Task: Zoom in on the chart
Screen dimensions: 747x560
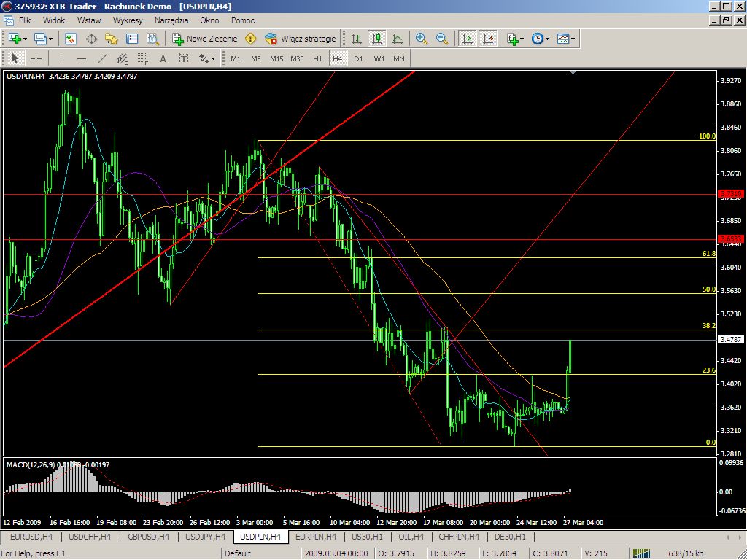Action: point(421,39)
